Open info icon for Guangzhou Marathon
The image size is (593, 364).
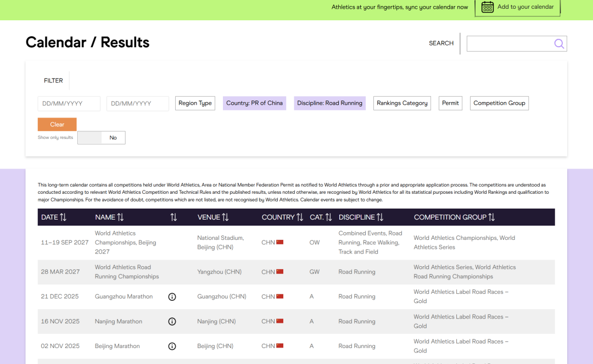172,296
